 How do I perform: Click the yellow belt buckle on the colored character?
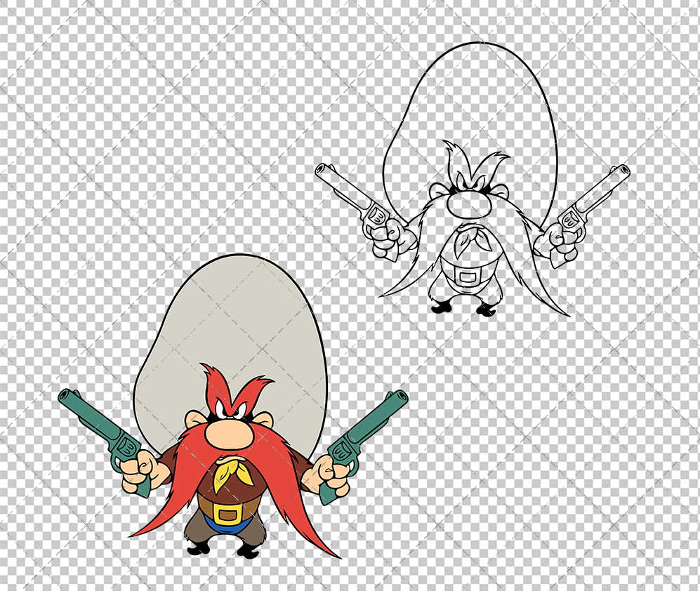coord(227,514)
